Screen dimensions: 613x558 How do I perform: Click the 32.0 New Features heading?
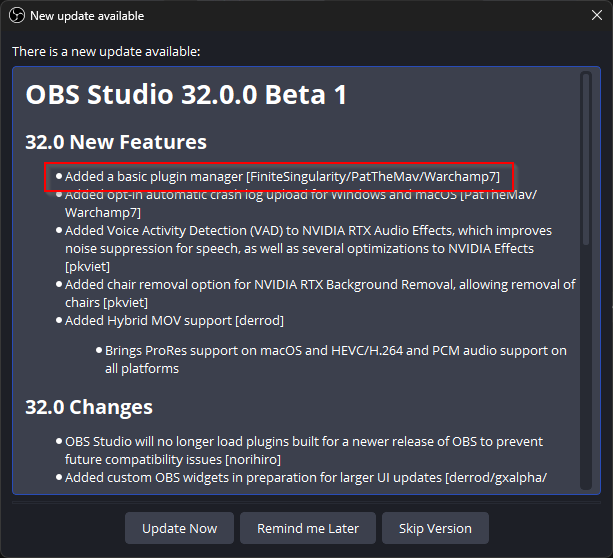click(116, 142)
